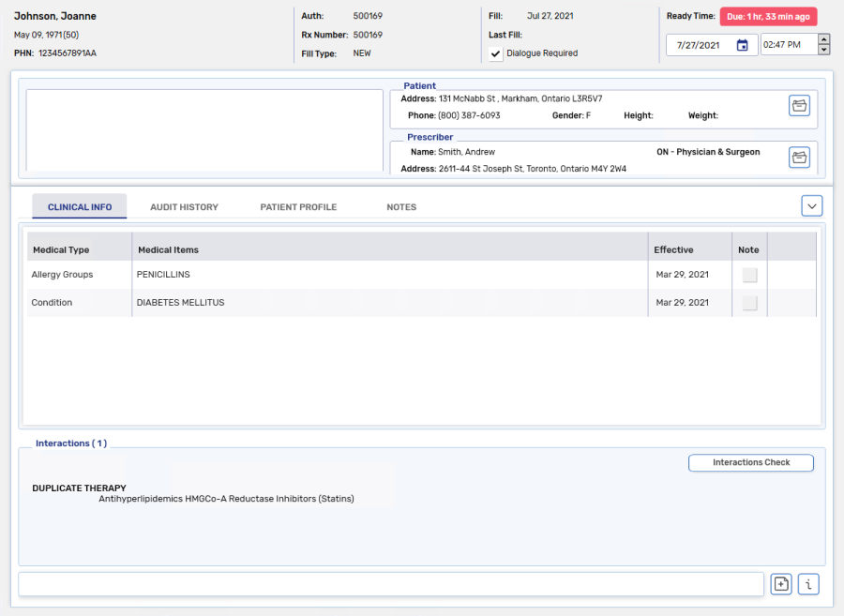The width and height of the screenshot is (844, 616).
Task: Check the Note box for PENICILLINS
Action: [749, 275]
